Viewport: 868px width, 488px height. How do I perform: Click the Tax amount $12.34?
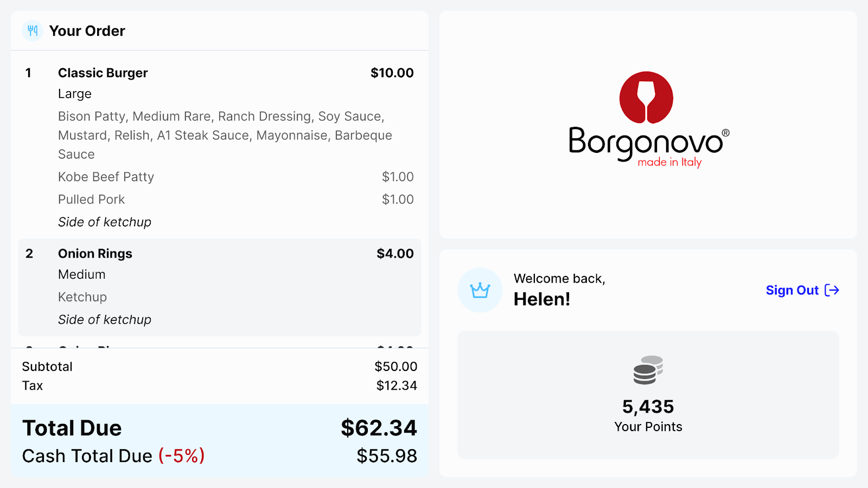pyautogui.click(x=397, y=386)
